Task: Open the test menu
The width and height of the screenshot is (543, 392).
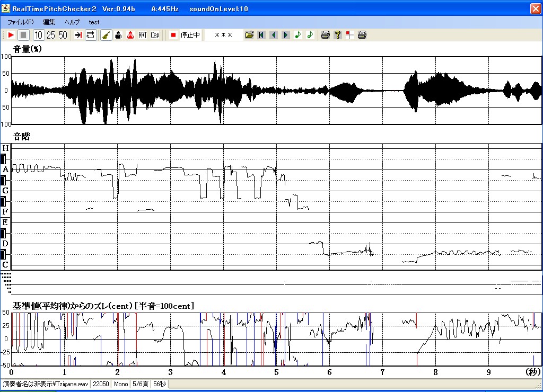Action: [x=94, y=22]
